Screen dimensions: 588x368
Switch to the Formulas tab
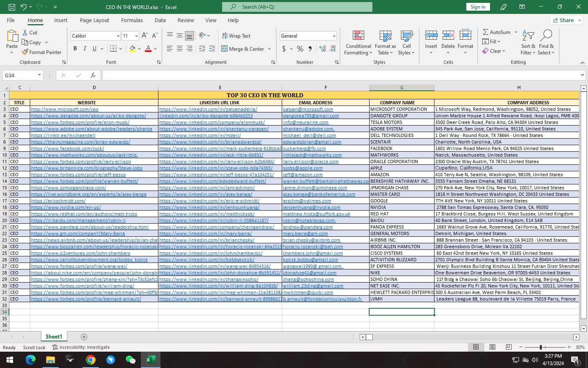click(x=132, y=20)
